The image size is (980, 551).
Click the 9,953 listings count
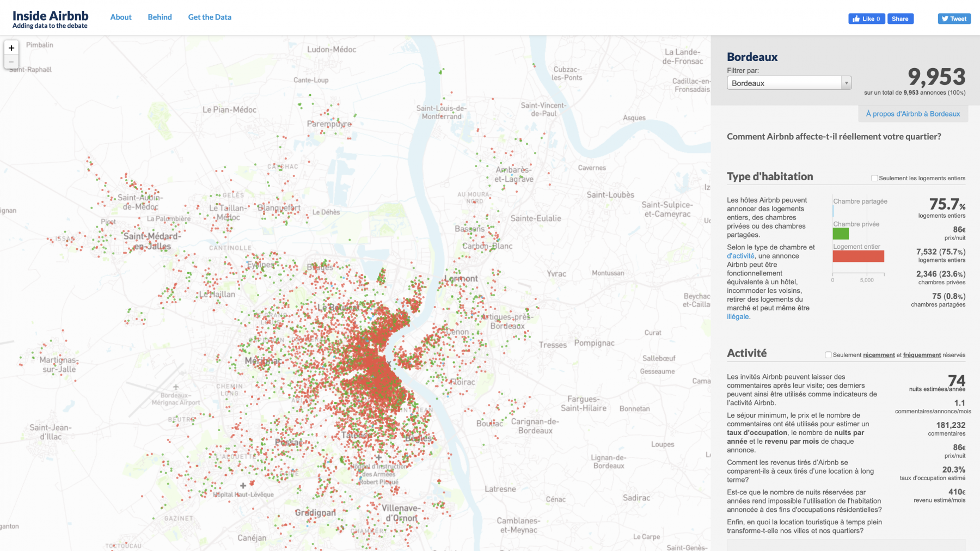click(x=936, y=77)
